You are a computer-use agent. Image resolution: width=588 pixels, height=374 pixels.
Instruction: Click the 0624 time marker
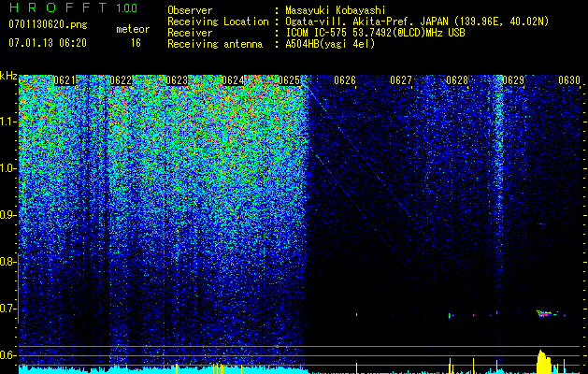[x=233, y=80]
